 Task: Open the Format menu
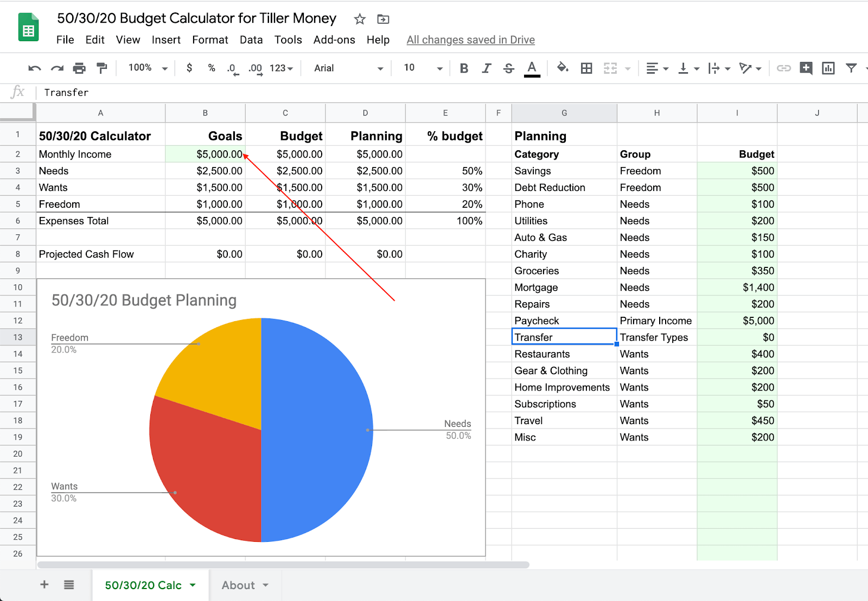[x=210, y=40]
